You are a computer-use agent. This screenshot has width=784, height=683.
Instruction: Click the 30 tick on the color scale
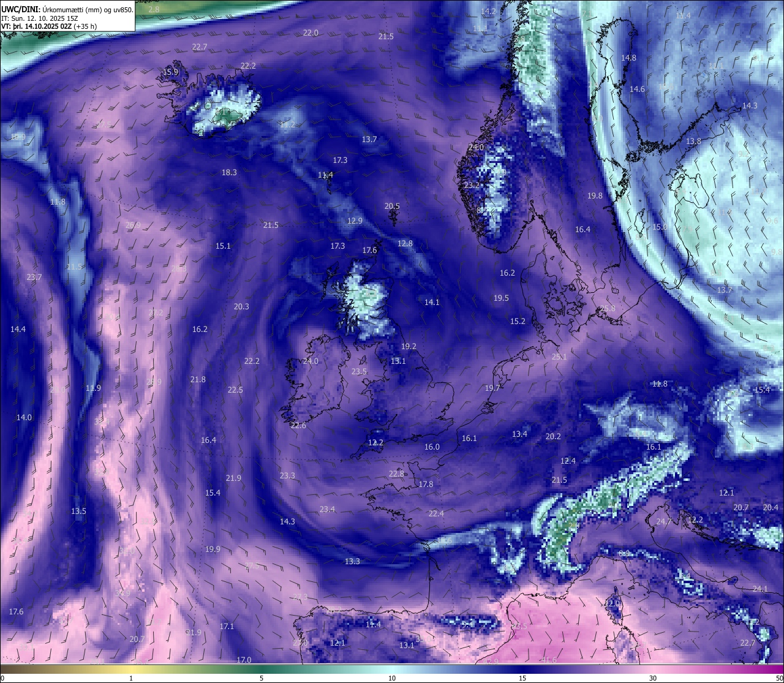point(653,677)
